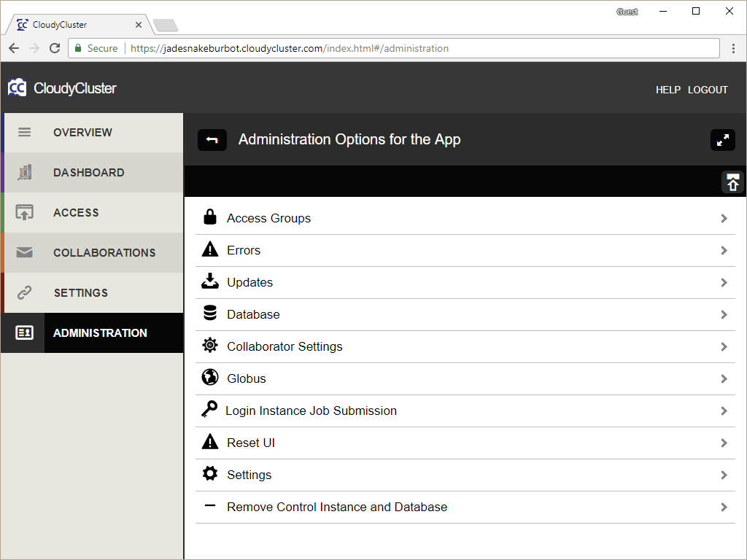Close the CloudyCluster browser tab
The image size is (747, 560).
coord(139,25)
